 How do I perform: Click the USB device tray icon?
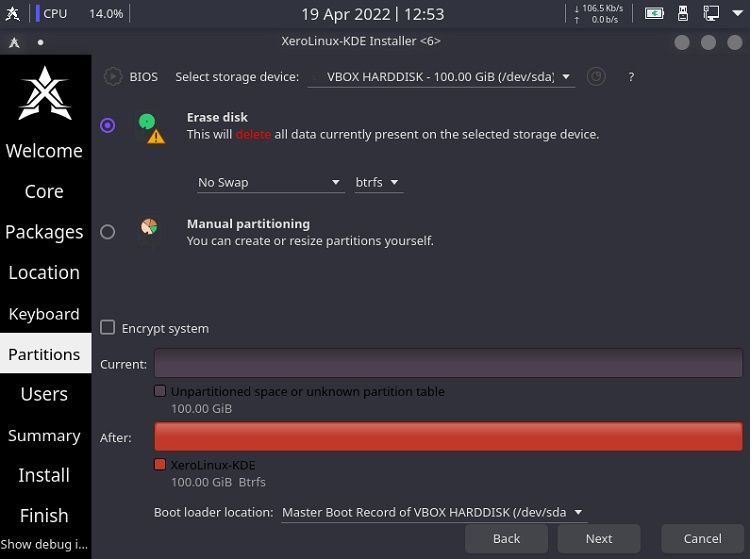(683, 13)
